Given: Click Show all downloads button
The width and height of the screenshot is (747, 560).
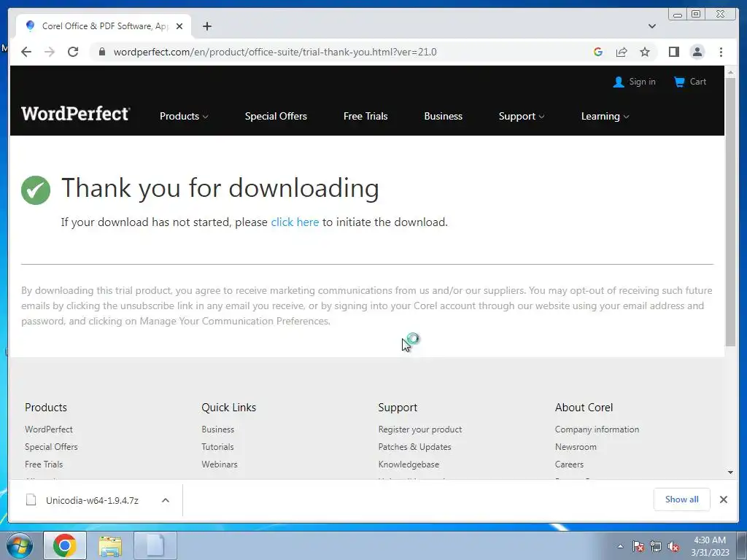Looking at the screenshot, I should (x=681, y=499).
